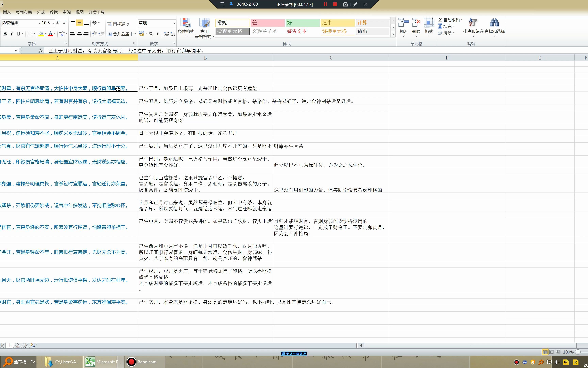The image size is (588, 368).
Task: Decrease decimal places
Action: (x=173, y=34)
